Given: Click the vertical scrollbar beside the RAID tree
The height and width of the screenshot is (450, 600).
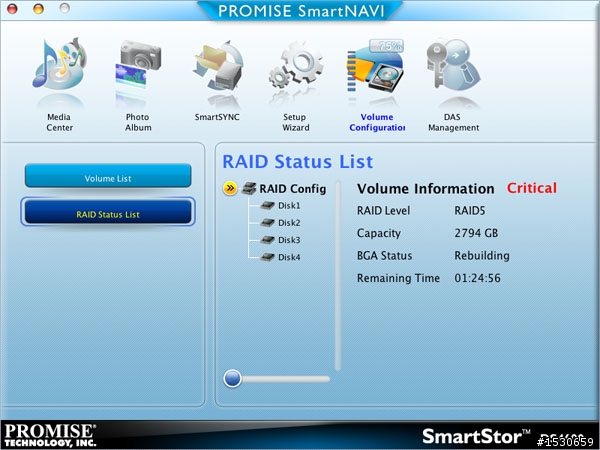Looking at the screenshot, I should (x=338, y=276).
